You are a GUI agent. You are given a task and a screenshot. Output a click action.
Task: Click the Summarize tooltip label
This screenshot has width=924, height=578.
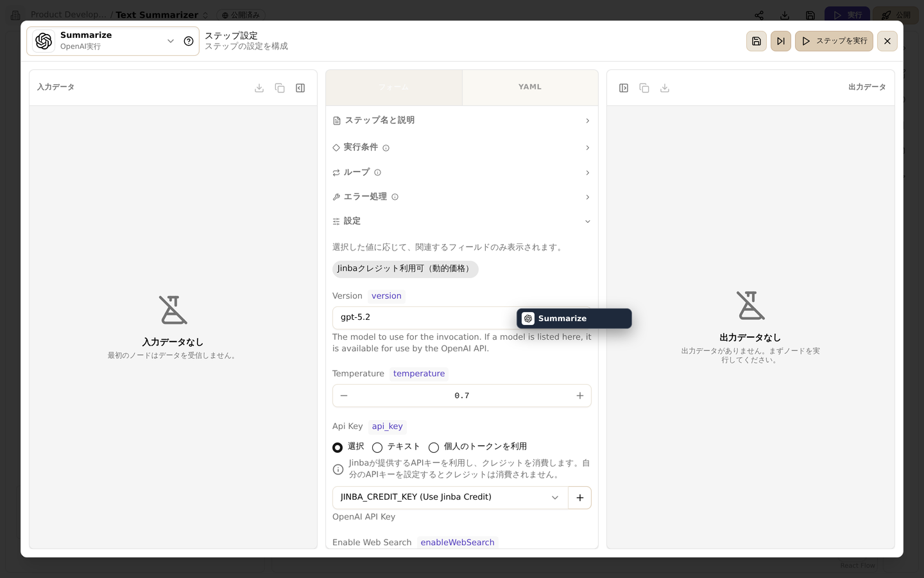coord(574,319)
